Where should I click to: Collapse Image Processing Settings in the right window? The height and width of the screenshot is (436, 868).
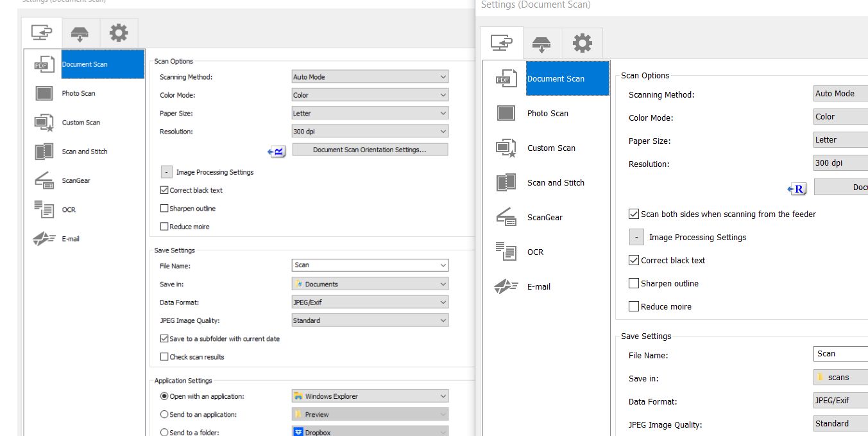pyautogui.click(x=636, y=238)
